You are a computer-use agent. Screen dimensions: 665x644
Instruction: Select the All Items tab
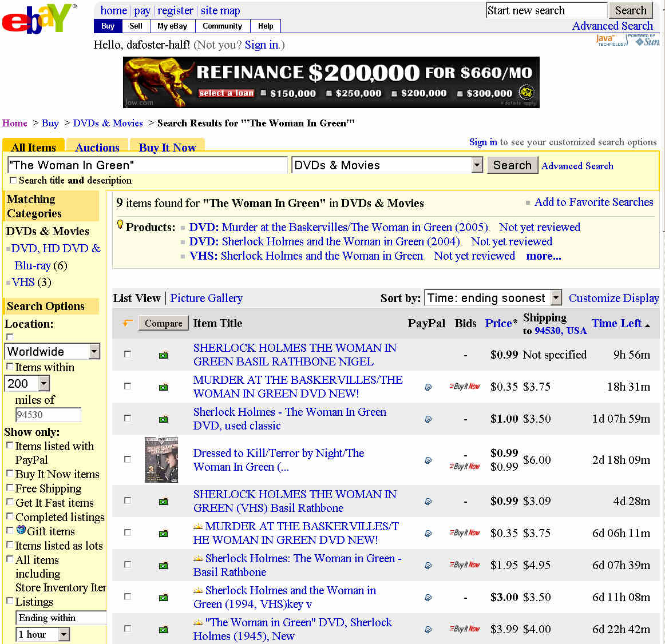34,146
